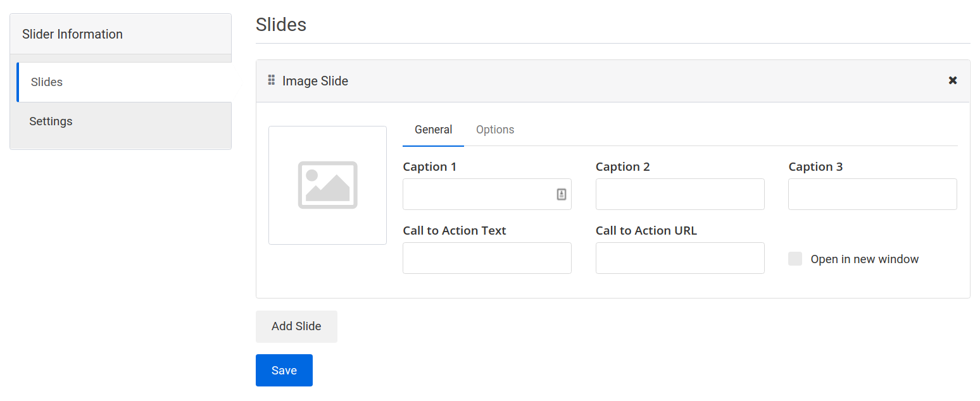The width and height of the screenshot is (980, 401).
Task: Click the Call to Action Text field
Action: tap(487, 258)
